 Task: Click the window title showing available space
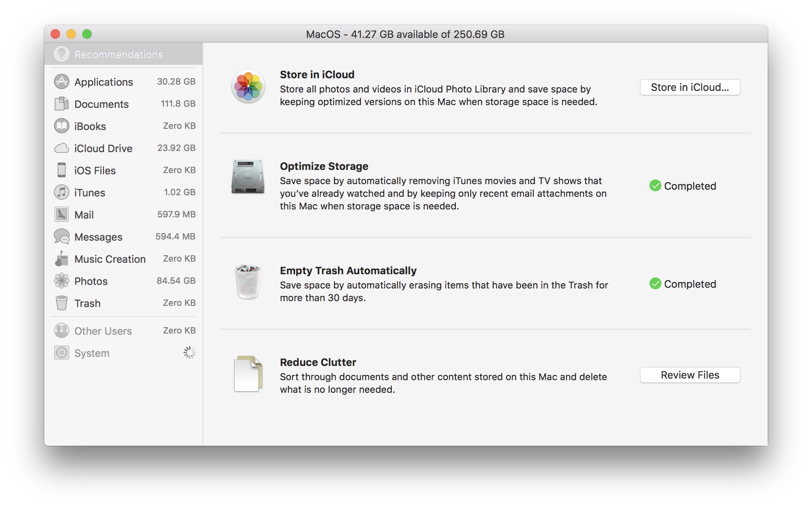(x=405, y=34)
